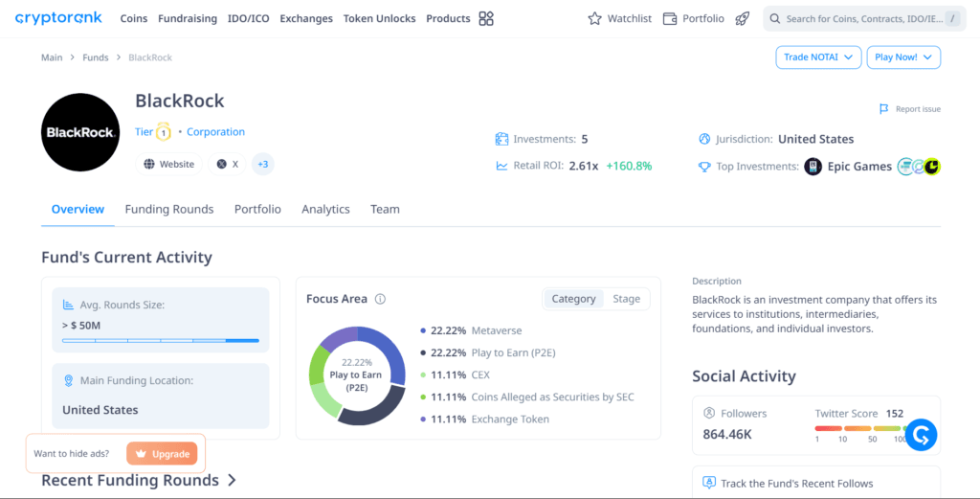Screen dimensions: 980x499
Task: Switch Focus Area to Stage
Action: pyautogui.click(x=626, y=299)
